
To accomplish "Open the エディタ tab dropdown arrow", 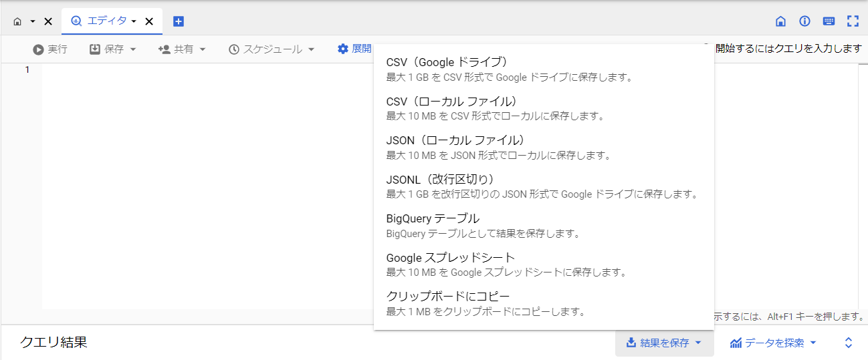I will [134, 21].
